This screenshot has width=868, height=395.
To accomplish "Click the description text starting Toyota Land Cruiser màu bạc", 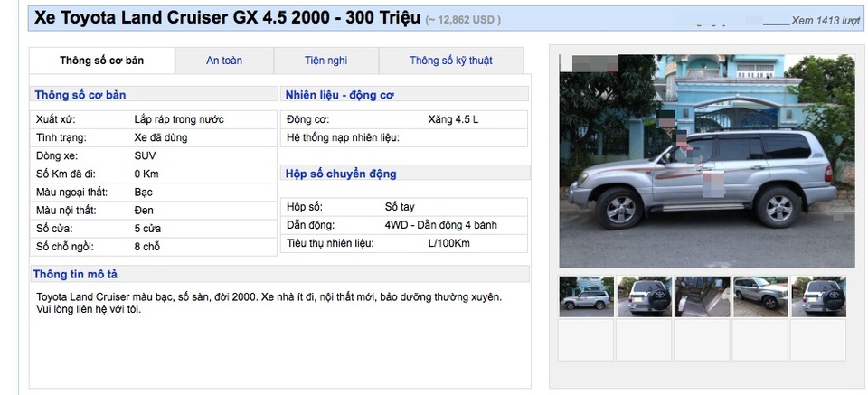I will 269,297.
